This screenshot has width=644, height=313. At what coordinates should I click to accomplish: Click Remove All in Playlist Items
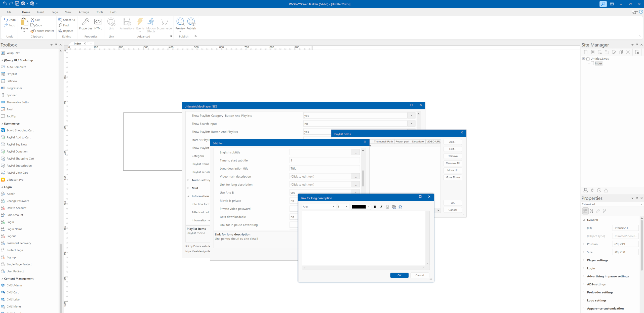click(x=453, y=163)
